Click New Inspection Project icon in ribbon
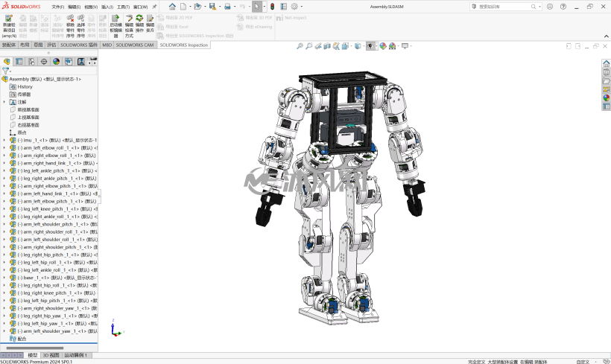611x364 pixels. tap(9, 19)
